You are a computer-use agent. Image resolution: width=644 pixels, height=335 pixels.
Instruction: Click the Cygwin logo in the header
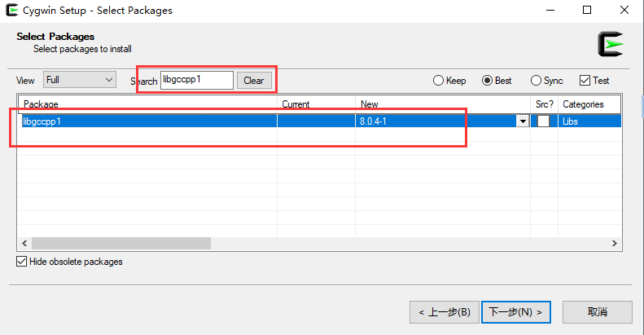[x=611, y=44]
